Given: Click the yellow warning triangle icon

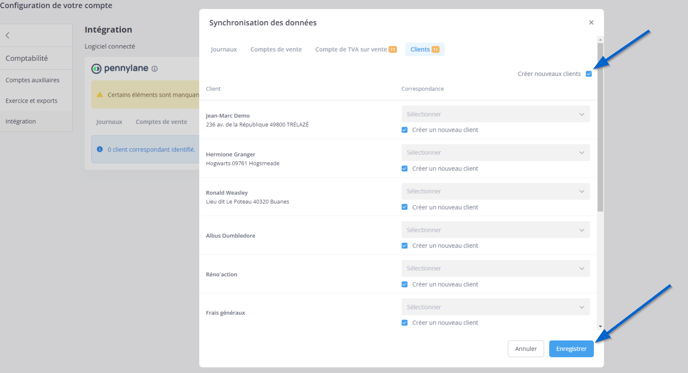Looking at the screenshot, I should click(100, 94).
